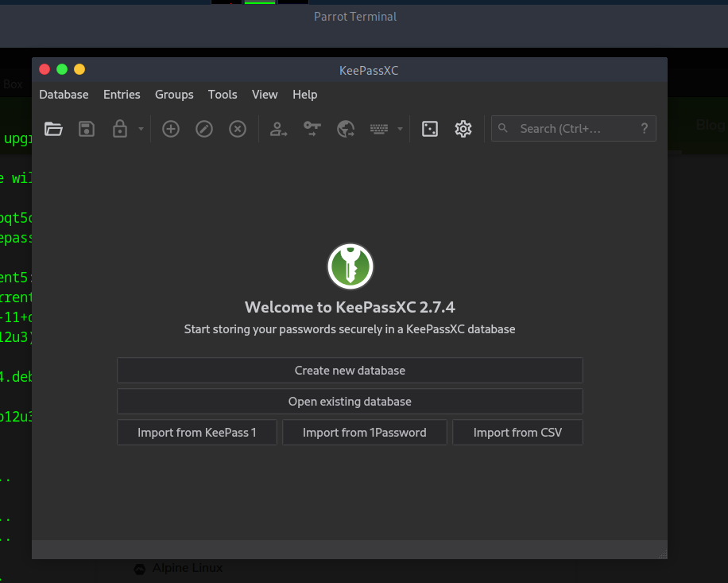The height and width of the screenshot is (583, 728).
Task: Click the Delete Entry cross icon
Action: pos(238,129)
